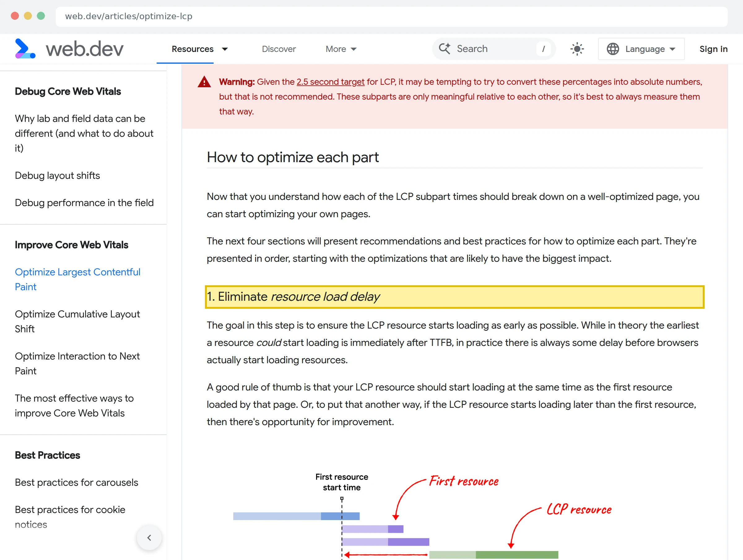
Task: Open Best practices for carousels link
Action: pyautogui.click(x=76, y=482)
